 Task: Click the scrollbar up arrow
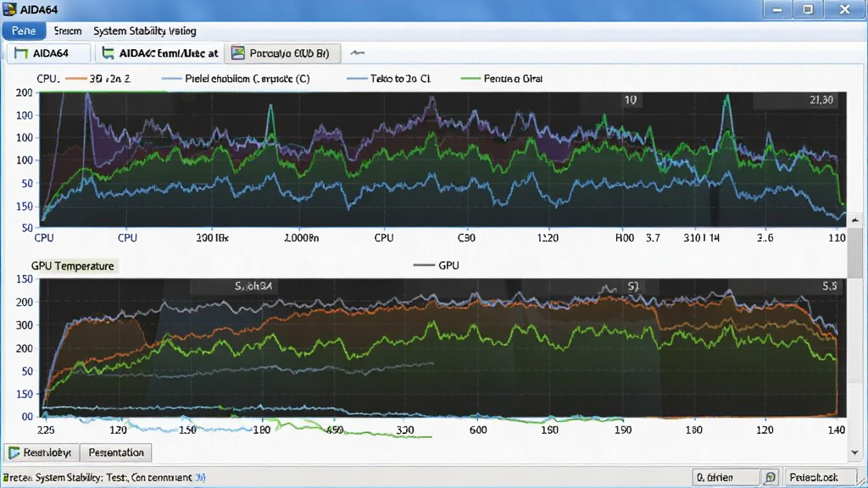pyautogui.click(x=855, y=219)
